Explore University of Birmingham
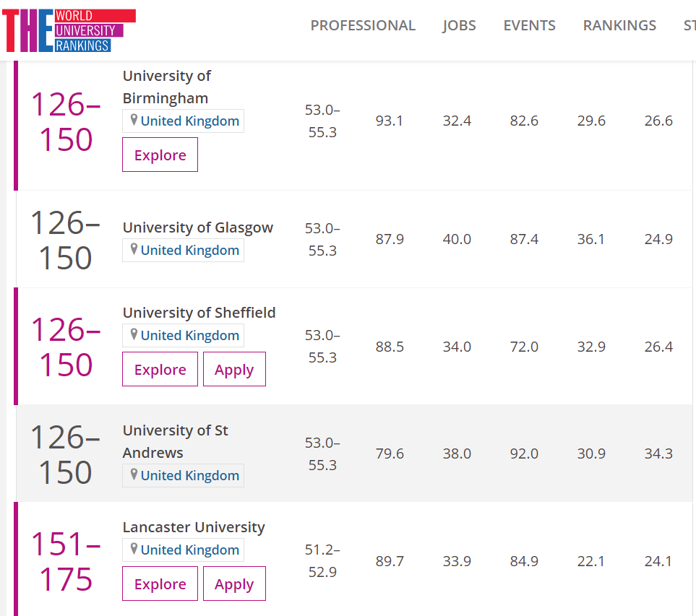The image size is (696, 616). pos(160,155)
